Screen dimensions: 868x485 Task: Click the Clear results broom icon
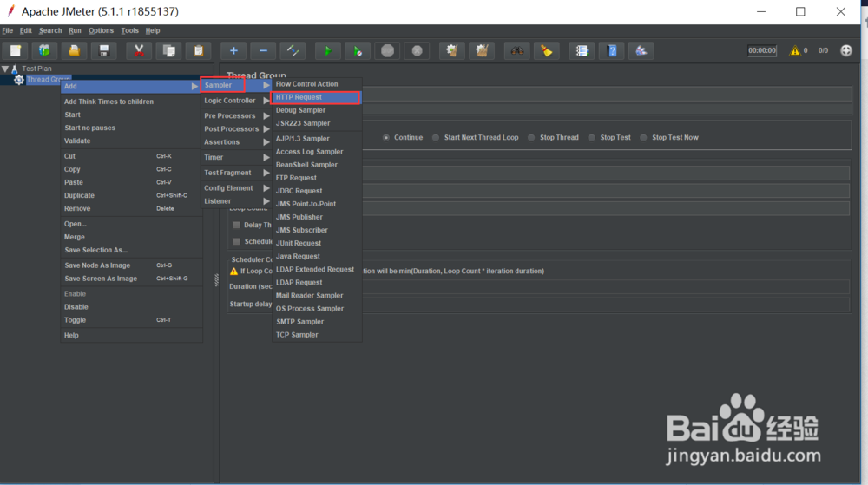[x=451, y=51]
